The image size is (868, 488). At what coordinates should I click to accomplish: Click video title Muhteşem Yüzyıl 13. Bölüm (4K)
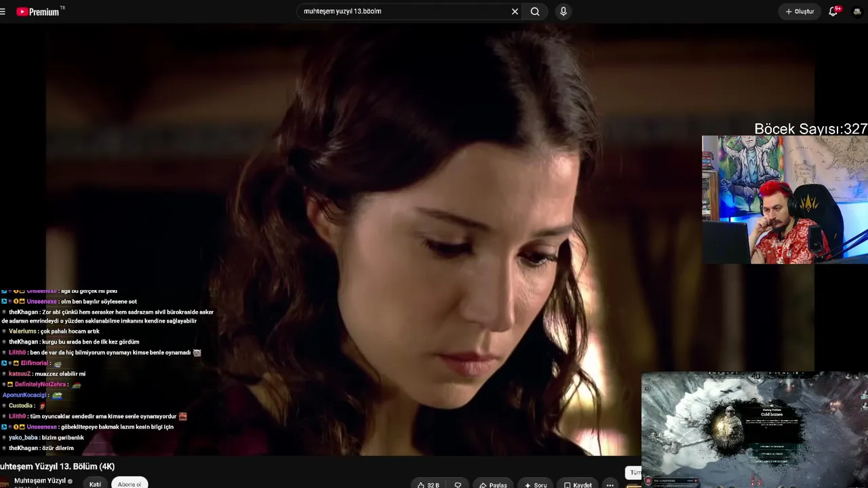click(x=58, y=466)
